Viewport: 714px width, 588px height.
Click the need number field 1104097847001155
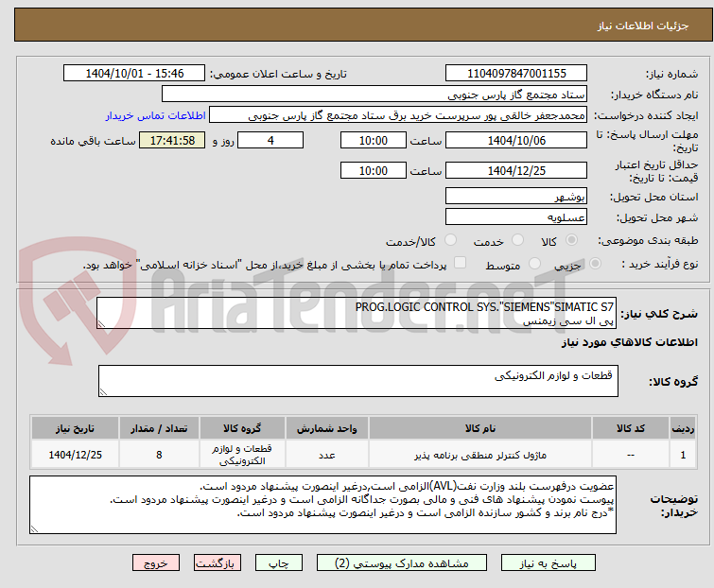click(516, 74)
